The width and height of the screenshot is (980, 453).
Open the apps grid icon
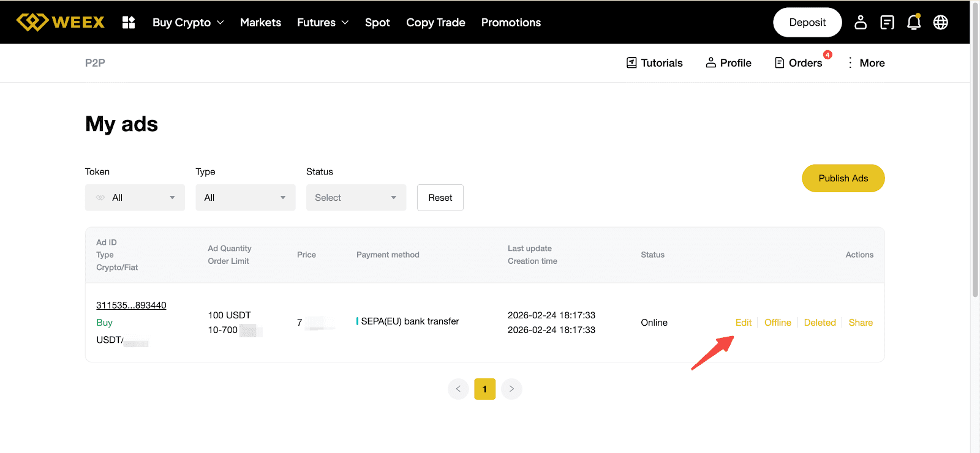coord(129,22)
